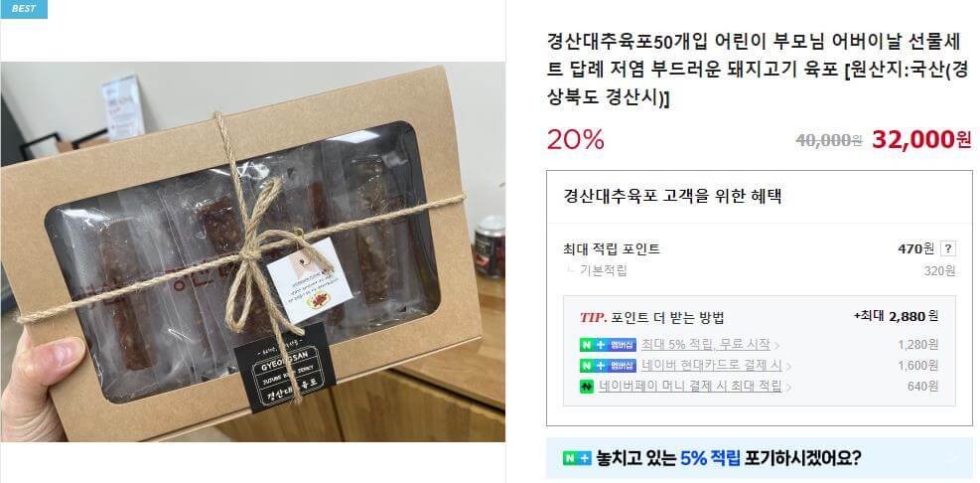Image resolution: width=980 pixels, height=483 pixels.
Task: Click the green Naver Pay icon beside 네이버페이 머니
Action: point(586,386)
